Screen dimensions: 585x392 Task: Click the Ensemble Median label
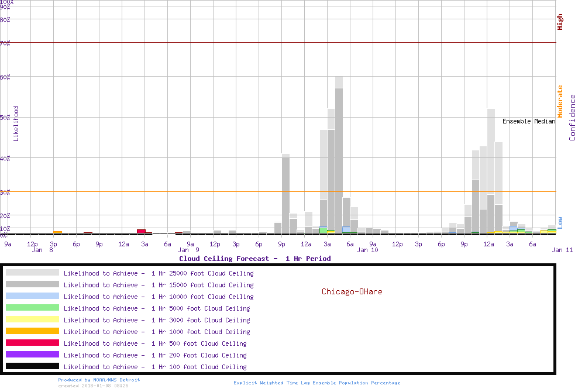coord(529,121)
